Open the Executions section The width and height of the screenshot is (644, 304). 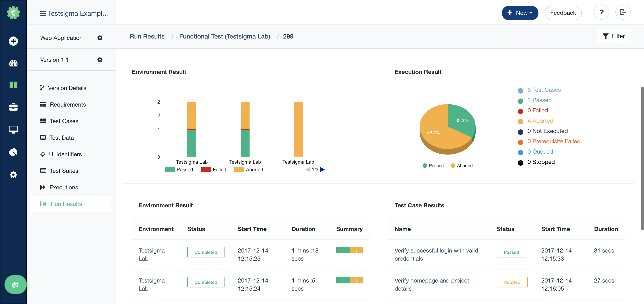64,187
